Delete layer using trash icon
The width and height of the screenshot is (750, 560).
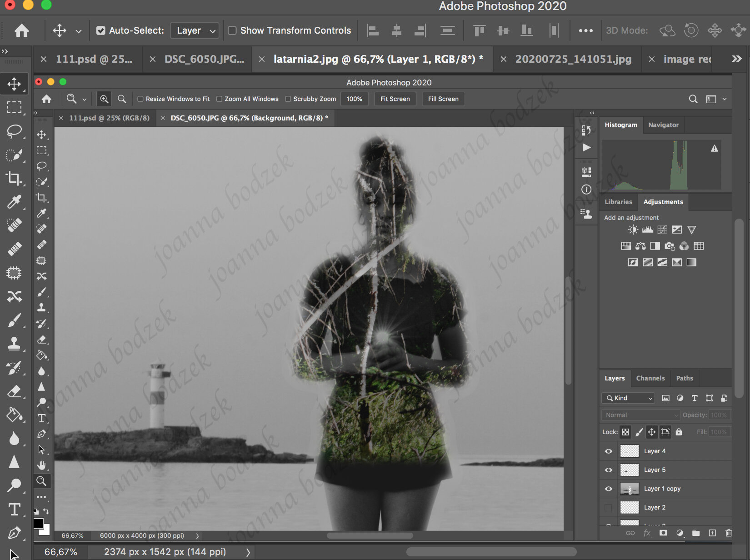pyautogui.click(x=729, y=533)
